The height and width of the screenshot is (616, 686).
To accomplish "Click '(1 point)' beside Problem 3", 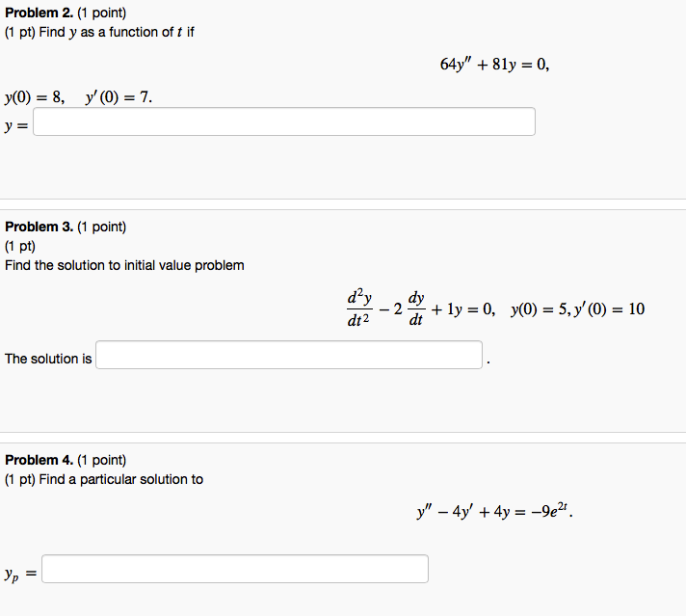I will tap(101, 228).
